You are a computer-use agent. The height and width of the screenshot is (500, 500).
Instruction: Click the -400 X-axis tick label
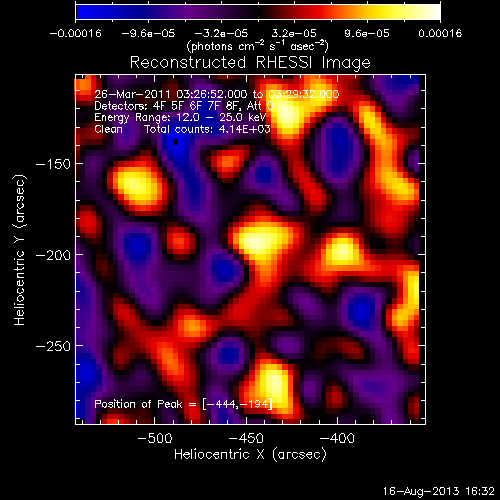pos(337,438)
